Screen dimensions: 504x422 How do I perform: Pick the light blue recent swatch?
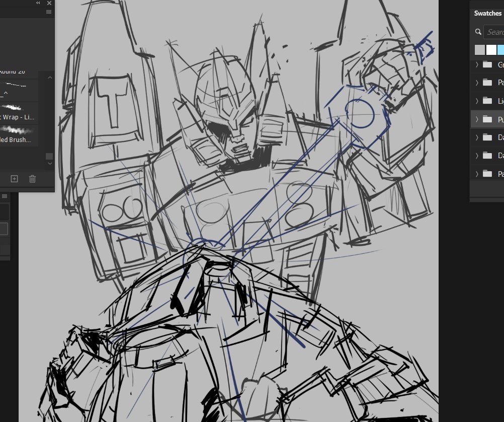point(501,50)
